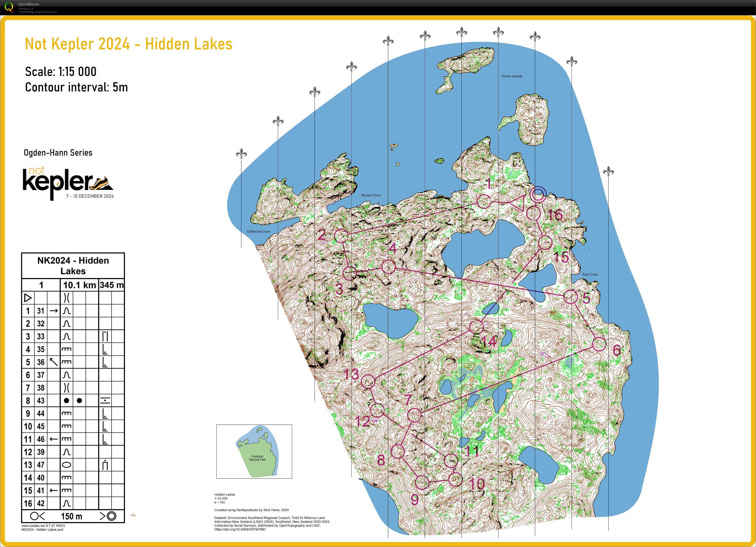Click control circle 9 on the map
The width and height of the screenshot is (756, 547).
click(422, 482)
